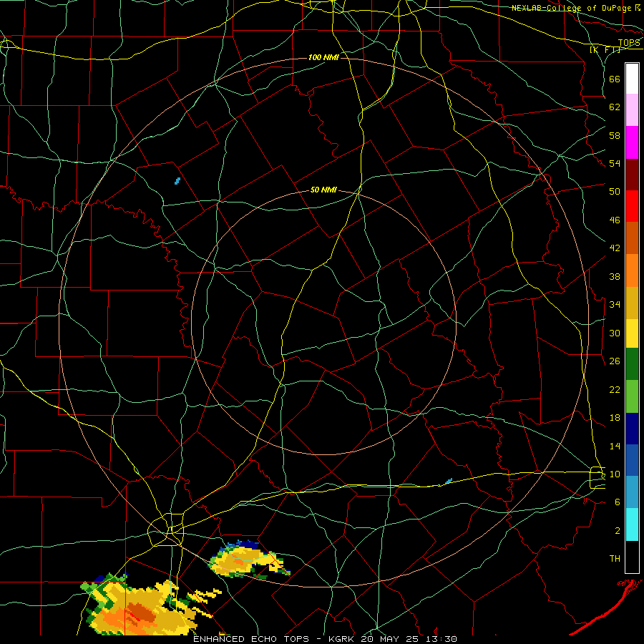This screenshot has height=644, width=644.
Task: Select the dark red legend swatch below 54
Action: click(632, 175)
